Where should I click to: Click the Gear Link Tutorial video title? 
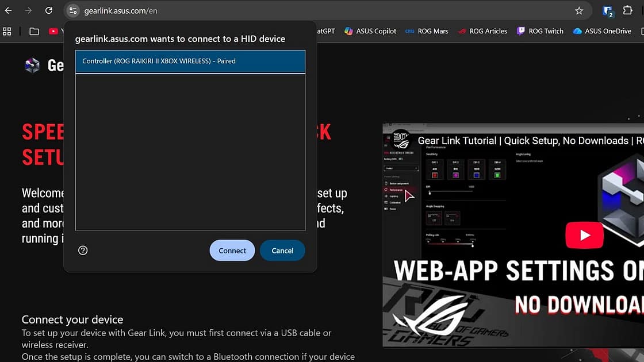coord(522,141)
